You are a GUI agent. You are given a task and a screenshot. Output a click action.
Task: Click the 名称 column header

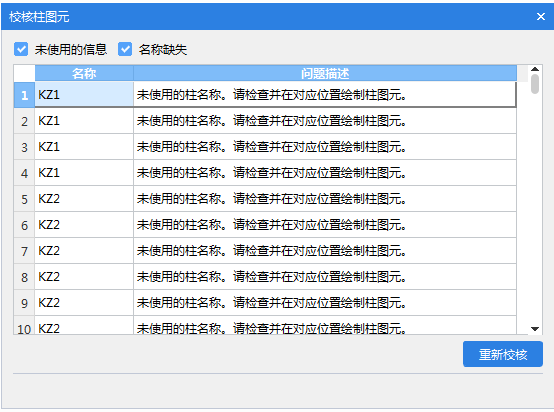pyautogui.click(x=84, y=73)
